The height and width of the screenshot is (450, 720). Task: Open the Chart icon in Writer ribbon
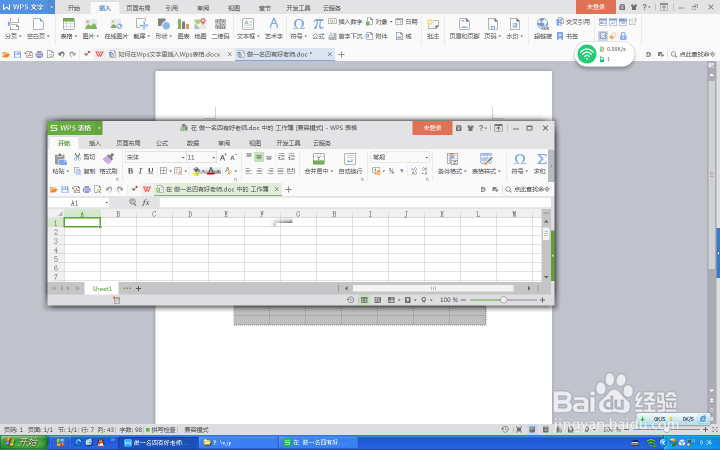(x=183, y=28)
